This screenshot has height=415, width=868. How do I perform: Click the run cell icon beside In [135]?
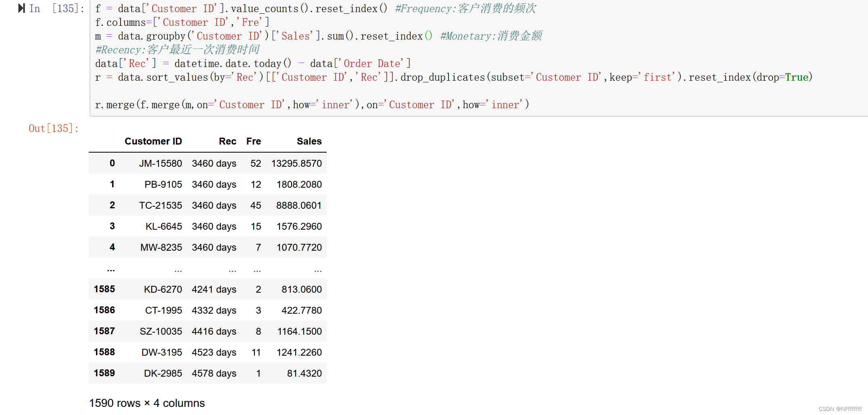pos(21,8)
